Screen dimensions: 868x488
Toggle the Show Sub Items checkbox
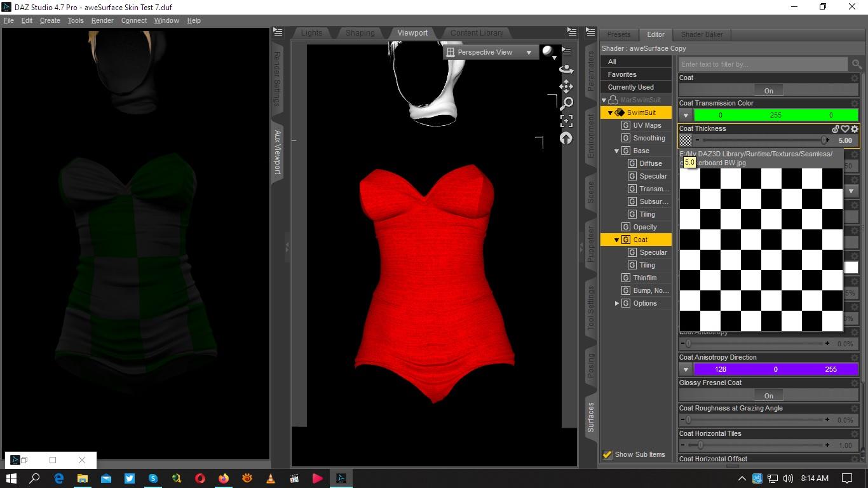607,454
